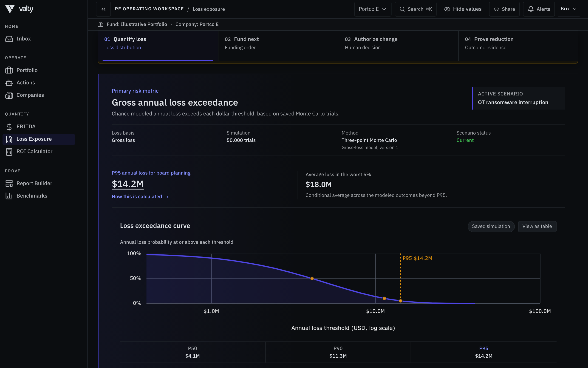Expand the Brix user menu
Viewport: 588px width, 368px height.
pos(568,9)
